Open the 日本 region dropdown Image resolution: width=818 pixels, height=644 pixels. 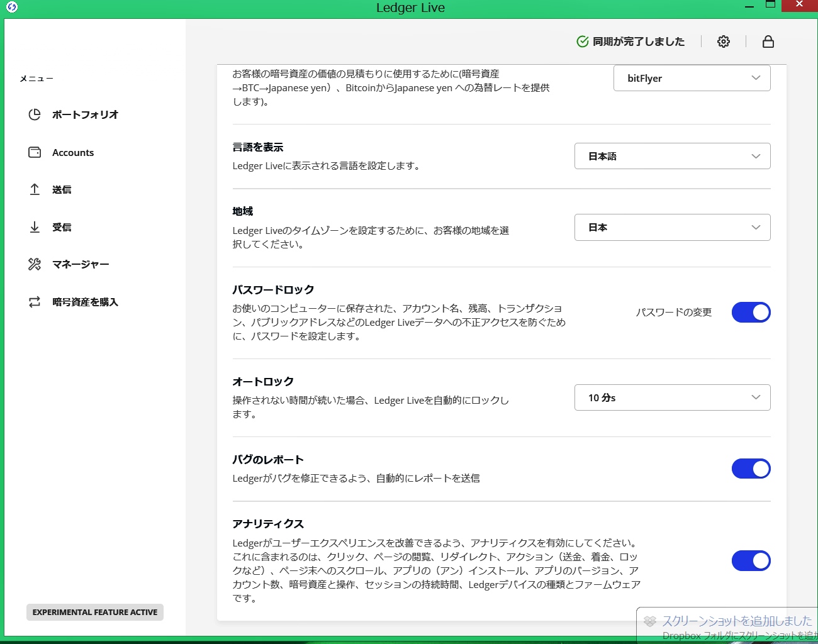point(673,227)
